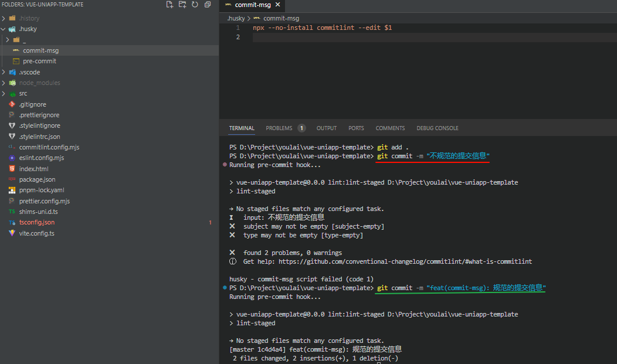This screenshot has height=364, width=617.
Task: Open package.json from the file tree
Action: click(37, 179)
